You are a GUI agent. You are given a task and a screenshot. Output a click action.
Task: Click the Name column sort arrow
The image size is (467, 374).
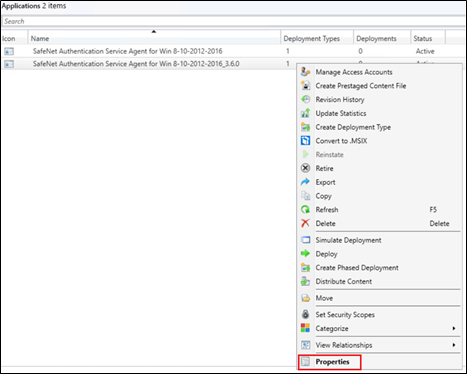[x=154, y=32]
